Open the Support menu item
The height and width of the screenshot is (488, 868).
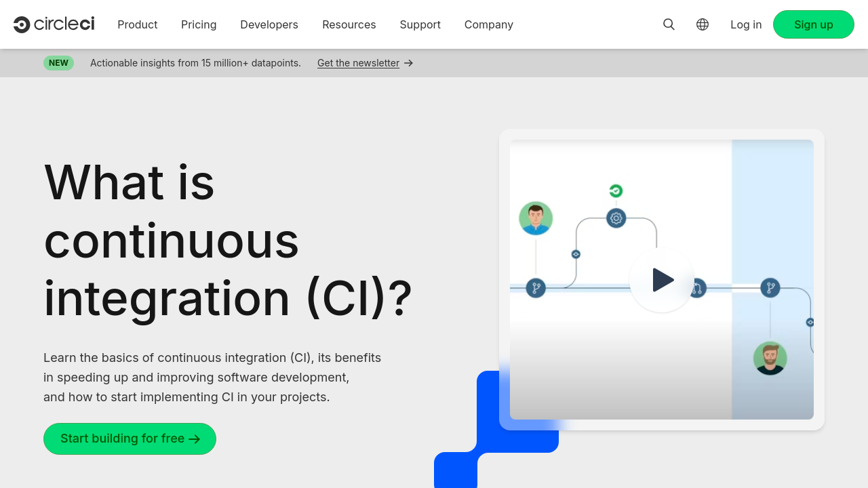[x=420, y=24]
